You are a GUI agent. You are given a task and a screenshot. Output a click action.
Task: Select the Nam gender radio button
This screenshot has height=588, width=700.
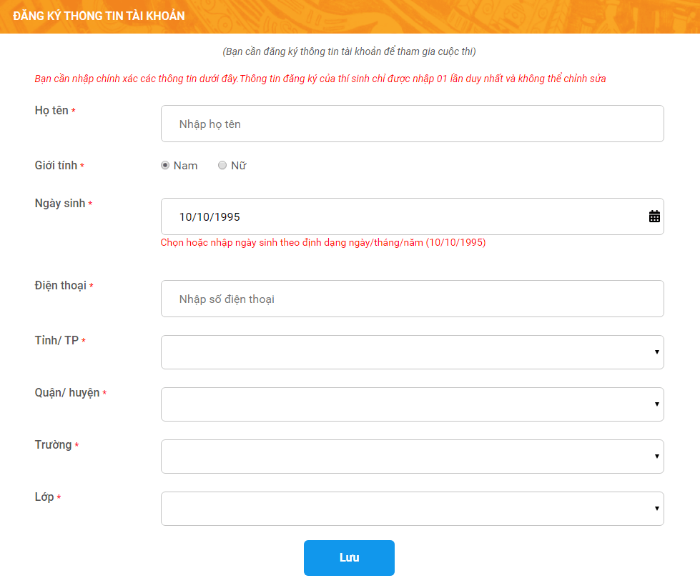click(x=165, y=165)
